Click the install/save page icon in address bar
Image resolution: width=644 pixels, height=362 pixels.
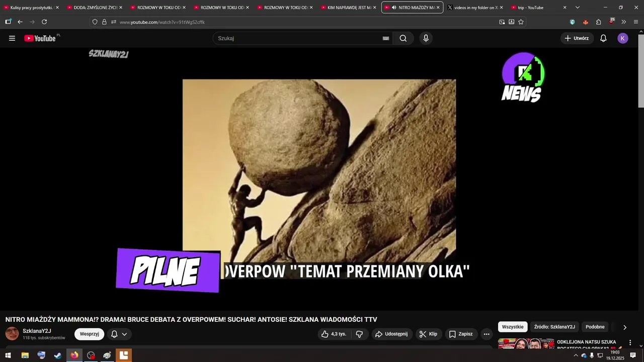(x=511, y=22)
